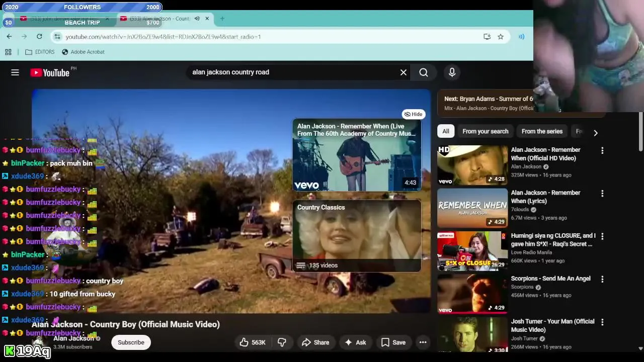This screenshot has height=362, width=644.
Task: Click chat message '10 gifted from bucky'
Action: 83,294
